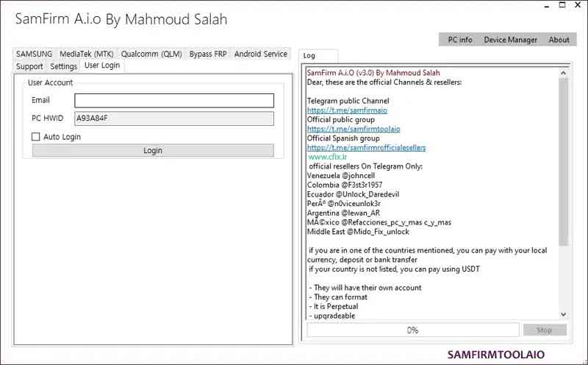
Task: Enable the Auto Login checkbox
Action: [x=35, y=137]
